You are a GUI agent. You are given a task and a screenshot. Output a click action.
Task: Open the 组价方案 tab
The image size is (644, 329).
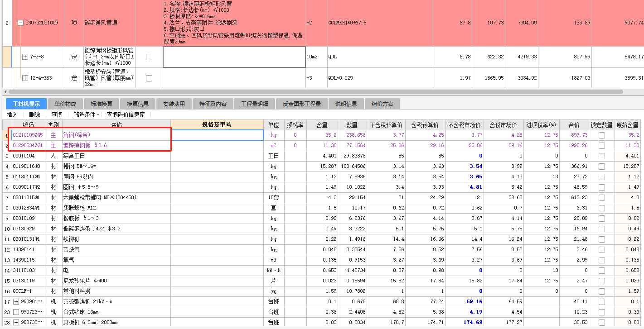pos(383,104)
